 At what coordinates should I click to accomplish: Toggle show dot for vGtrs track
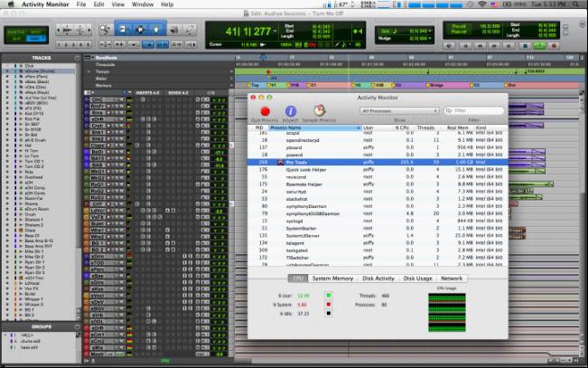tap(7, 87)
